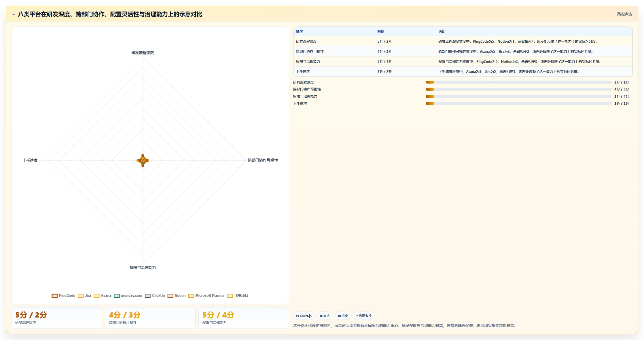
Task: Click 4分 / 3分 value in table
Action: click(x=384, y=52)
